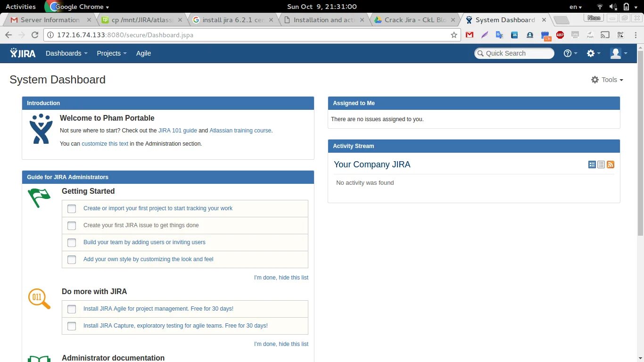Click the green flag Getting Started icon
Screen dimensions: 644x362
[x=39, y=197]
